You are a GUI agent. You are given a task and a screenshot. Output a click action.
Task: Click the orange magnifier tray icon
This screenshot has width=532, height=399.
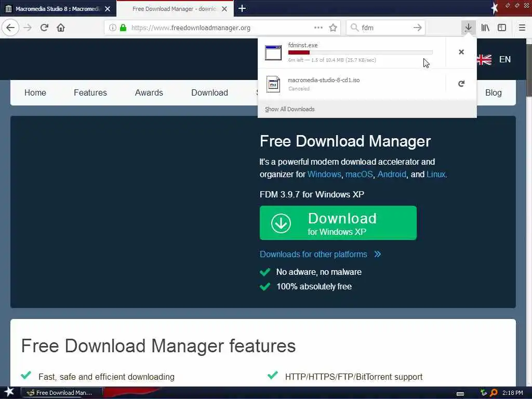pyautogui.click(x=494, y=393)
